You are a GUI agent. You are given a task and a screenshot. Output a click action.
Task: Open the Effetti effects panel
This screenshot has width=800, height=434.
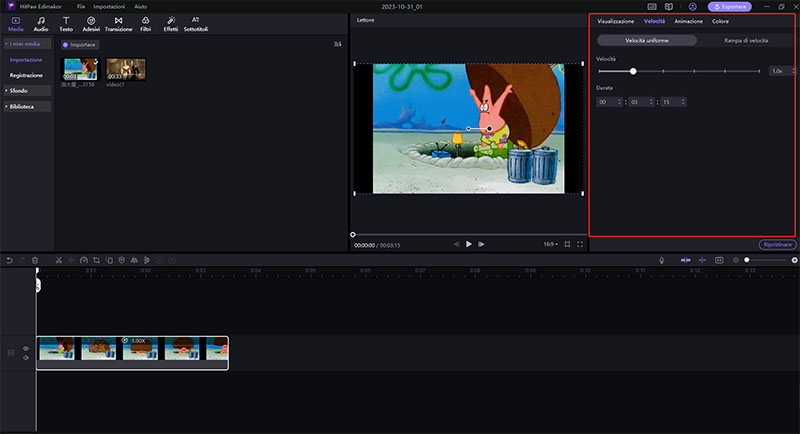170,24
